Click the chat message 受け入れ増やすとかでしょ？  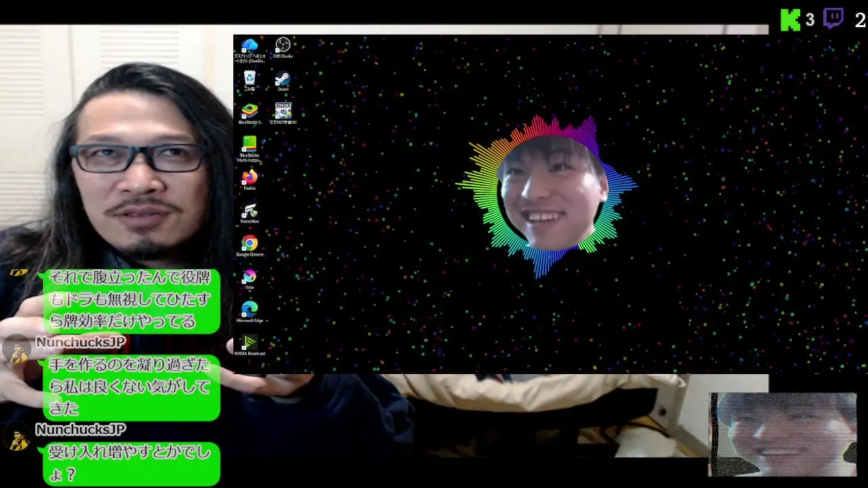click(x=131, y=464)
